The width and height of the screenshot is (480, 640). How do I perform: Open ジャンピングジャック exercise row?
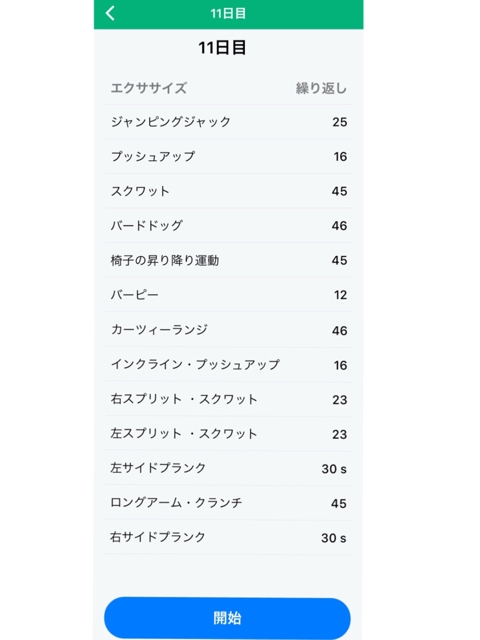(229, 122)
